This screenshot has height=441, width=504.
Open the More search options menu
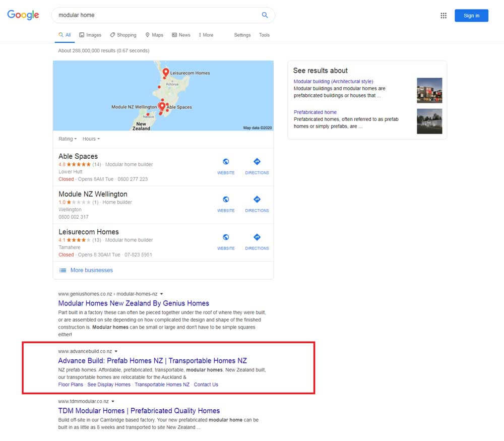[x=206, y=35]
